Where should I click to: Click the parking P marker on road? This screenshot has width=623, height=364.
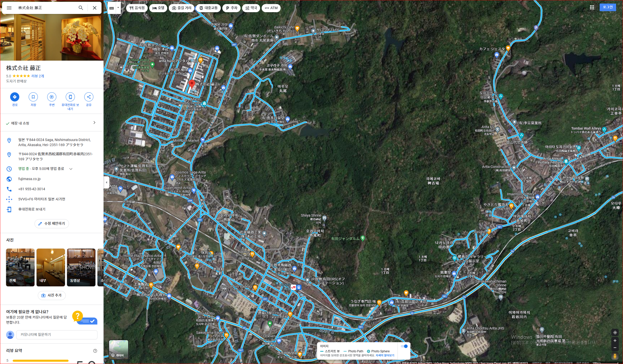pos(536,28)
